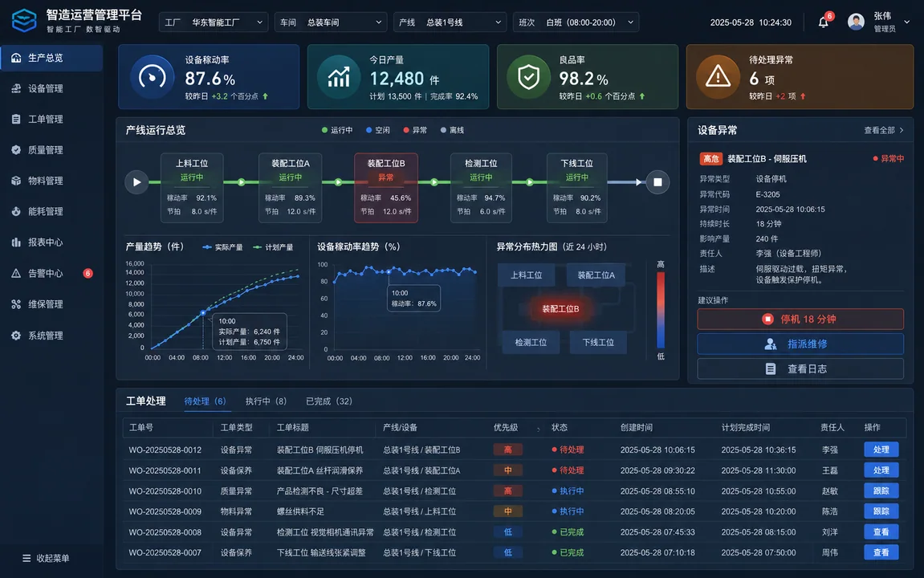
Task: Click the 设备稼动率 gauge icon
Action: click(x=152, y=76)
